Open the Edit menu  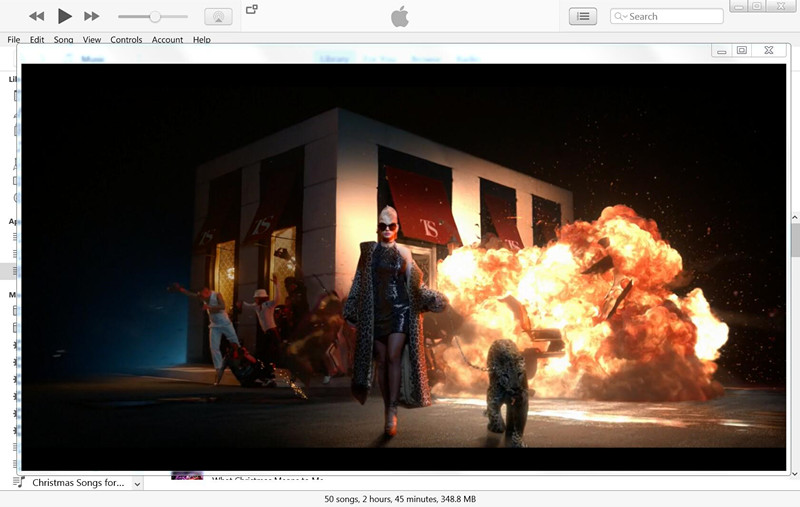point(37,39)
